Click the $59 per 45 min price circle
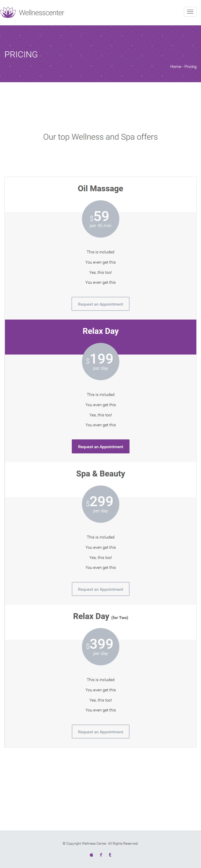201x868 pixels. [x=100, y=219]
